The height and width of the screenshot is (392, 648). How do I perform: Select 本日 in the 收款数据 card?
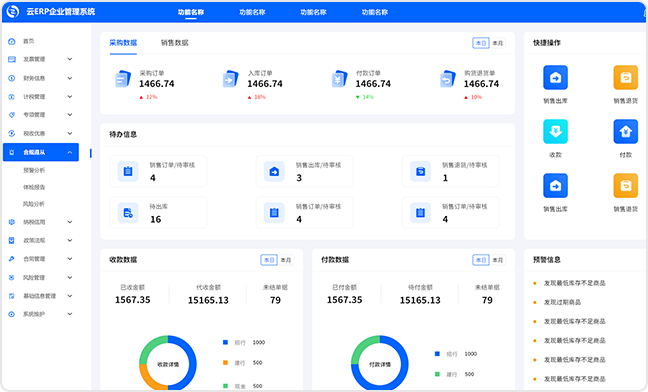coord(269,260)
